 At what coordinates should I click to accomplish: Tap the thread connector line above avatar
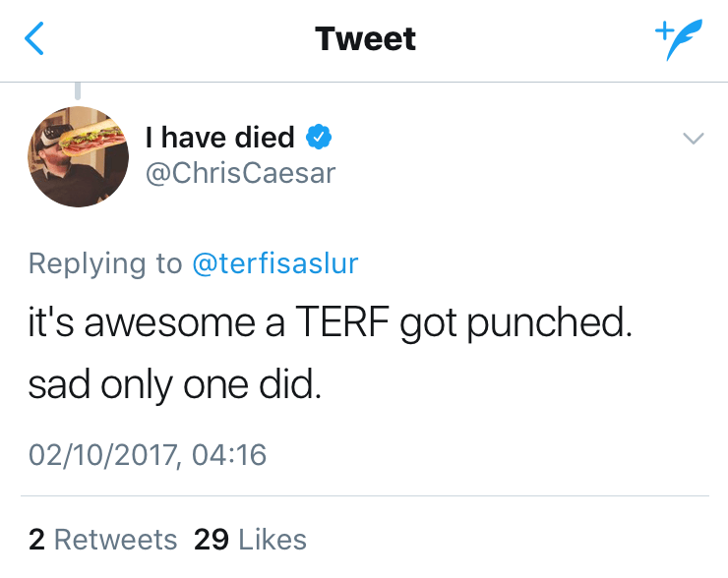tap(78, 90)
